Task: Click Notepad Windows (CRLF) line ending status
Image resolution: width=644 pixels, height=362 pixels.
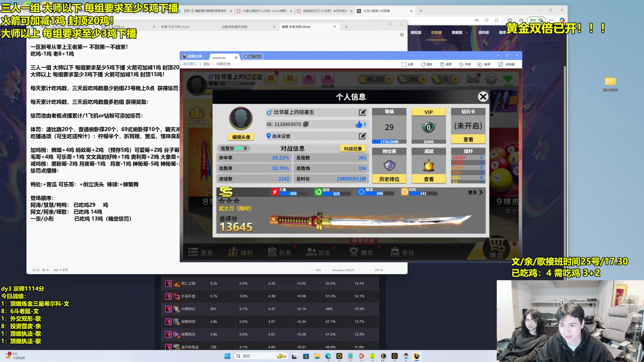Action: (x=343, y=270)
